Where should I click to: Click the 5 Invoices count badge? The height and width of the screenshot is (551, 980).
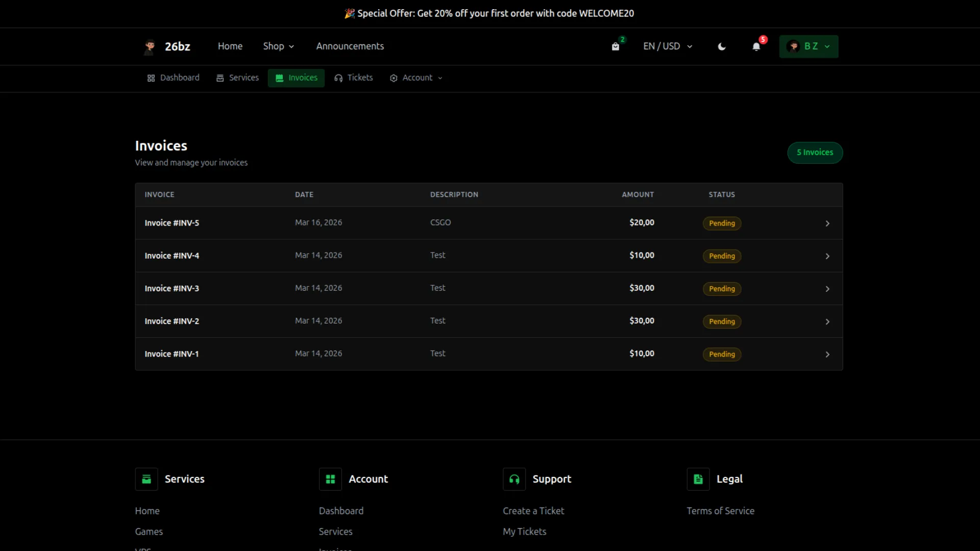(815, 153)
